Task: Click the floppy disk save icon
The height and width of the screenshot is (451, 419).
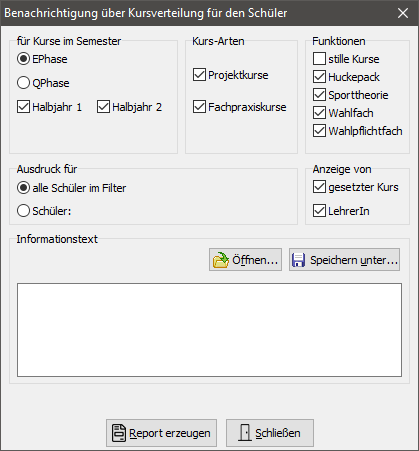Action: click(298, 260)
